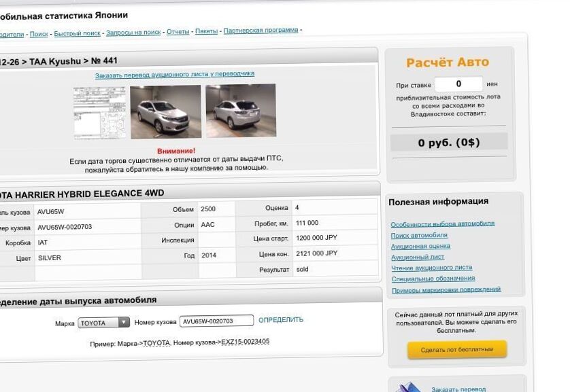The image size is (570, 392).
Task: Click the Номер кузова input field
Action: 216,321
